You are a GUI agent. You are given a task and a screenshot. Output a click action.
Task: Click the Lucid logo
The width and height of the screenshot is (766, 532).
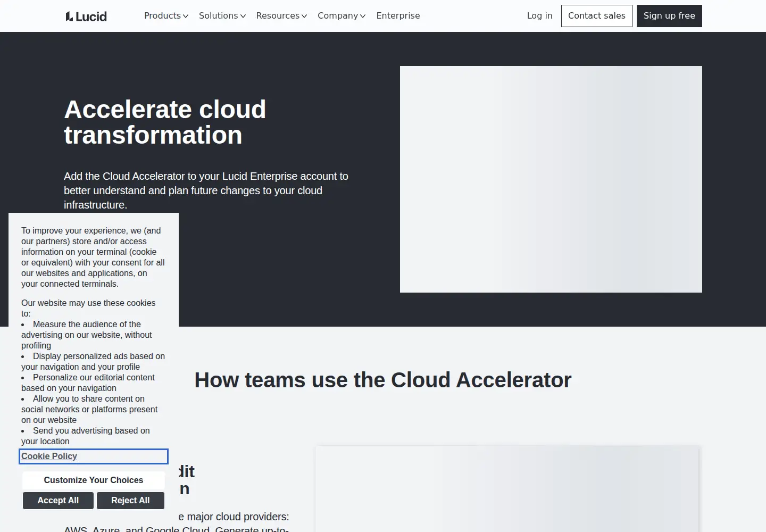[86, 16]
